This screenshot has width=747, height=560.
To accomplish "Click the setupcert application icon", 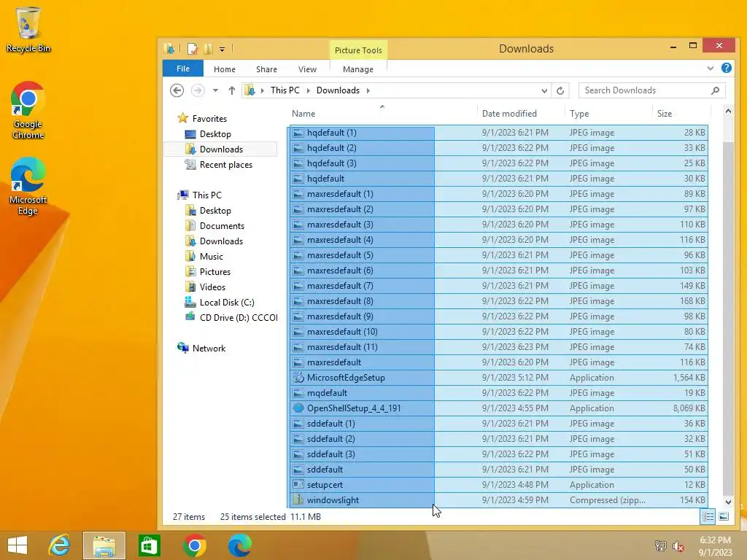I will point(298,485).
